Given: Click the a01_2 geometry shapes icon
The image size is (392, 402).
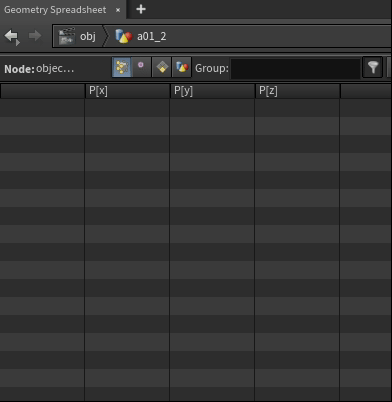Looking at the screenshot, I should (124, 36).
